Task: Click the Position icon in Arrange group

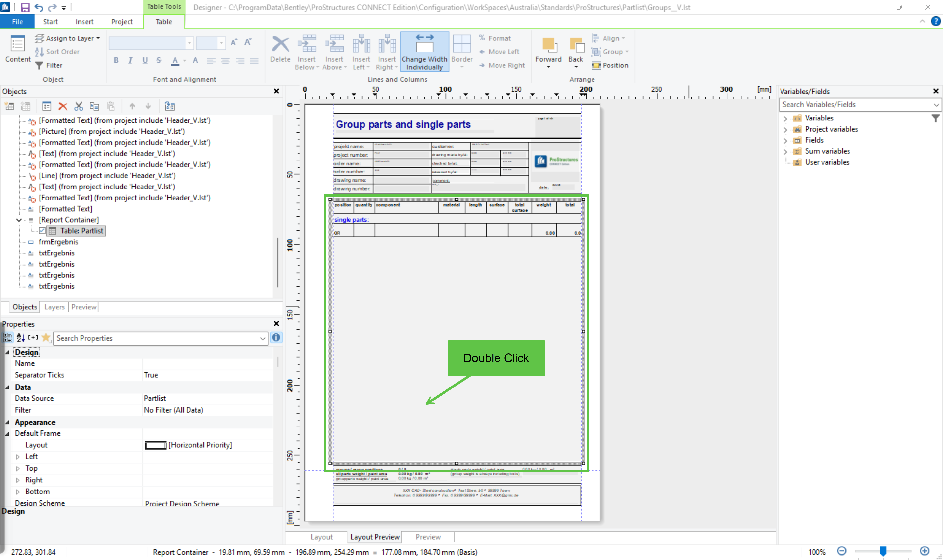Action: coord(596,66)
